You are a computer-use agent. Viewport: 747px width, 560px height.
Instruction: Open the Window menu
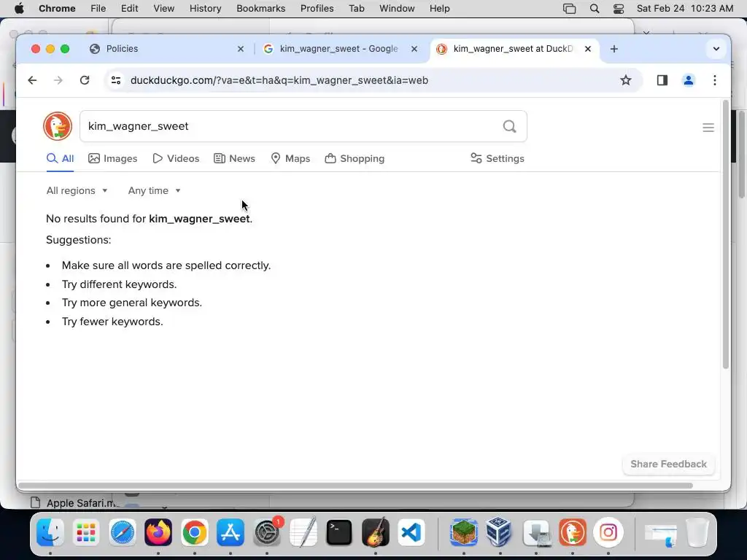pos(397,9)
